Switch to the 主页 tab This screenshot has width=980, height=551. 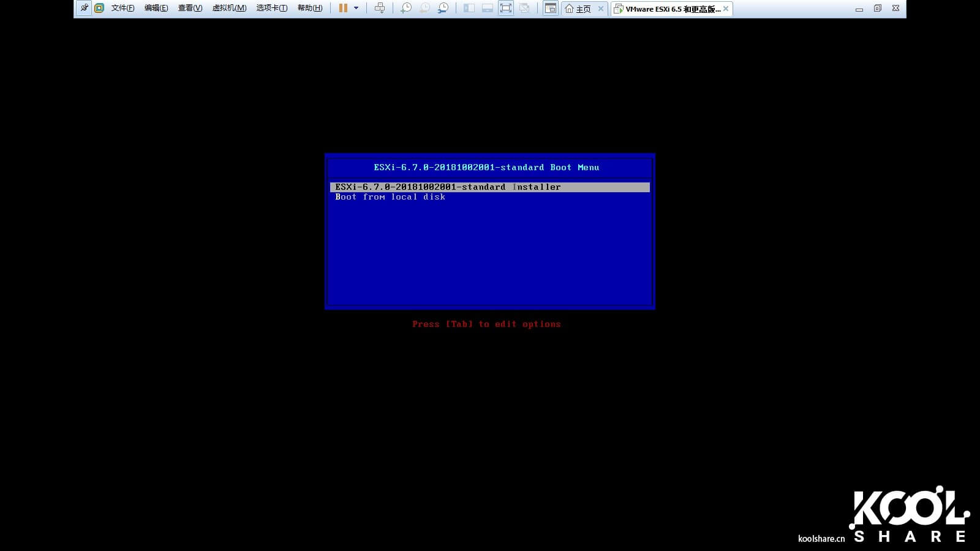point(579,9)
